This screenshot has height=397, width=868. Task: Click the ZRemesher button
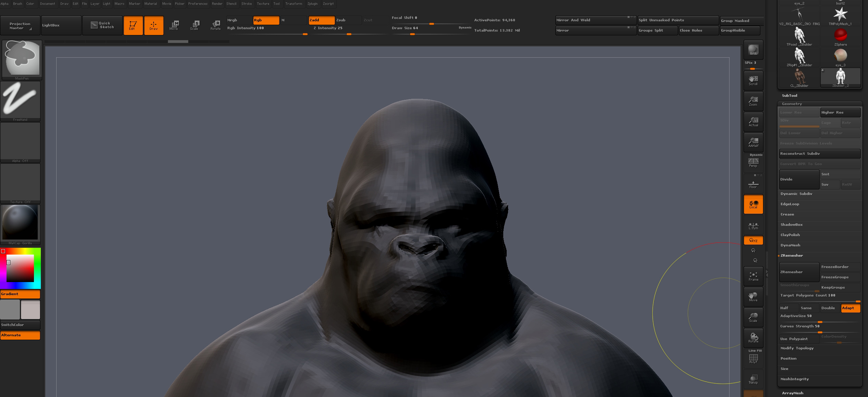click(x=799, y=272)
